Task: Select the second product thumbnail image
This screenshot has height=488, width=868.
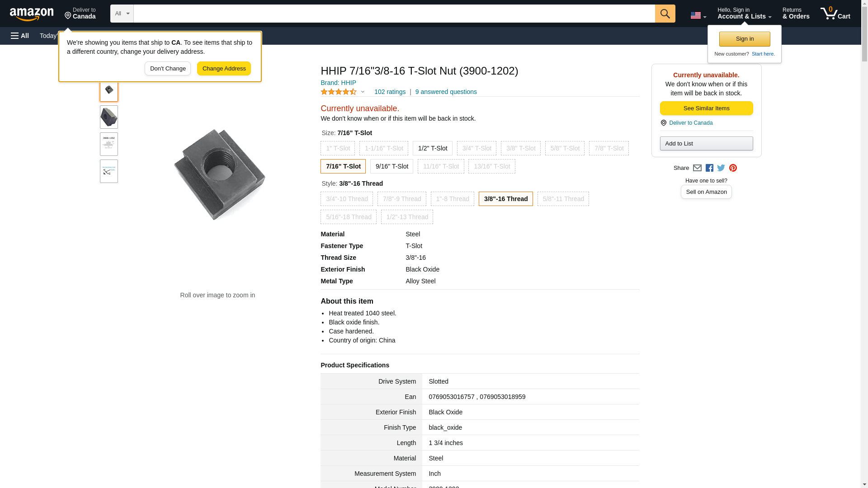Action: click(x=109, y=117)
